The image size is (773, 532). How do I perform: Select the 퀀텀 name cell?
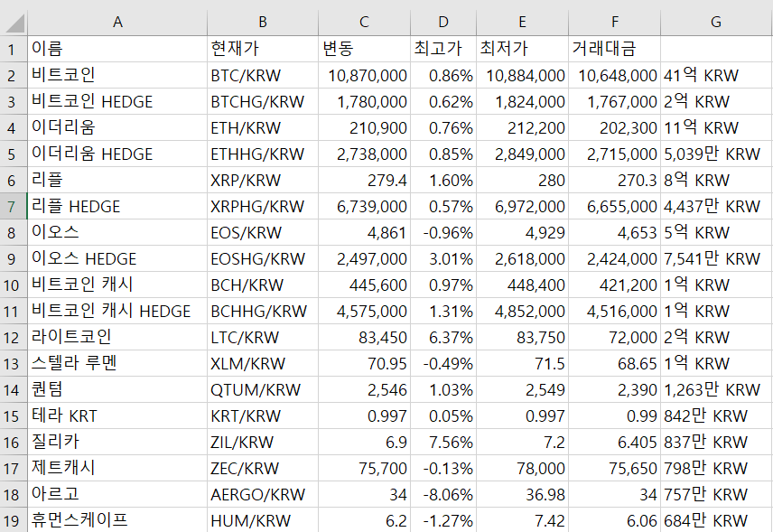click(x=117, y=389)
